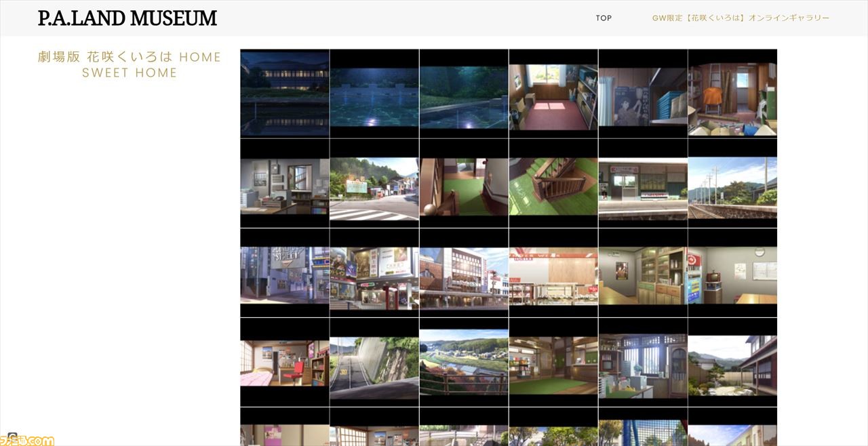Select the 劇場版 花咲くいろは HOME SWEET HOME heading
868x446 pixels.
click(x=130, y=64)
